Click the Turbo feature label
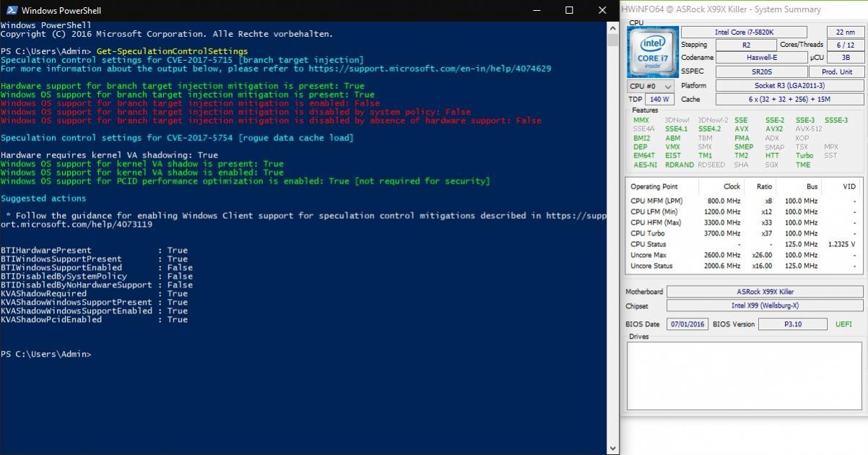868x455 pixels. coord(804,155)
